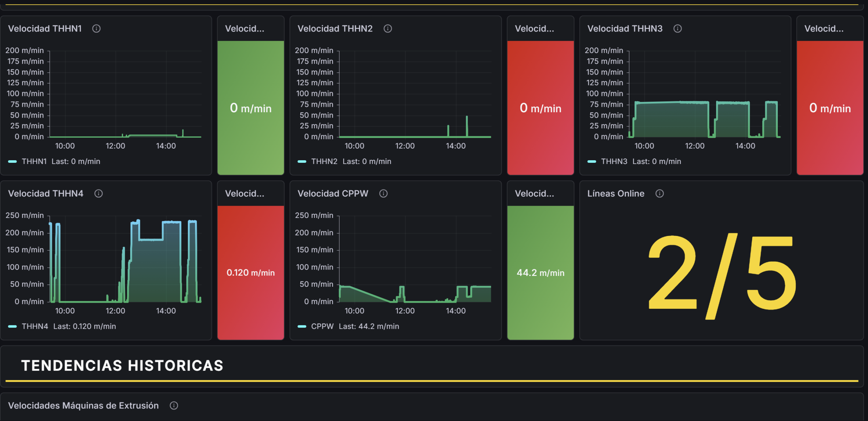Click info icon next to Líneas Online
The image size is (868, 421).
coord(659,194)
